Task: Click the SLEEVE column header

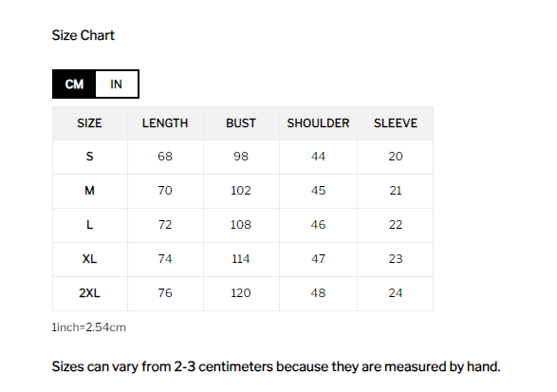Action: point(396,123)
